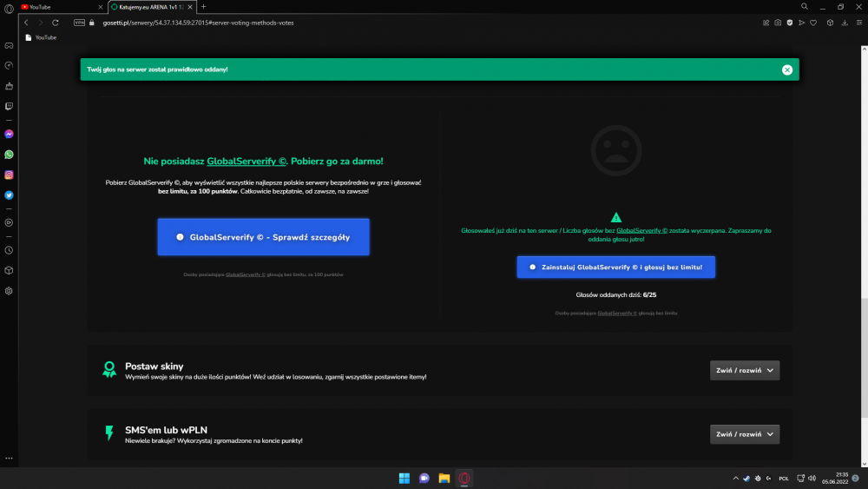Toggle the VPN badge in address bar
Image resolution: width=868 pixels, height=489 pixels.
79,23
